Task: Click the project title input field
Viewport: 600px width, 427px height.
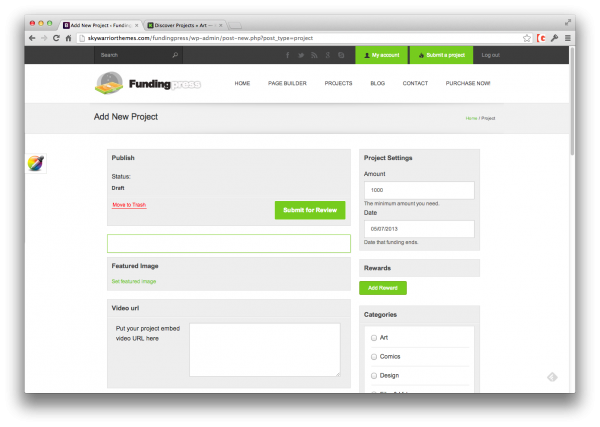Action: pos(229,243)
